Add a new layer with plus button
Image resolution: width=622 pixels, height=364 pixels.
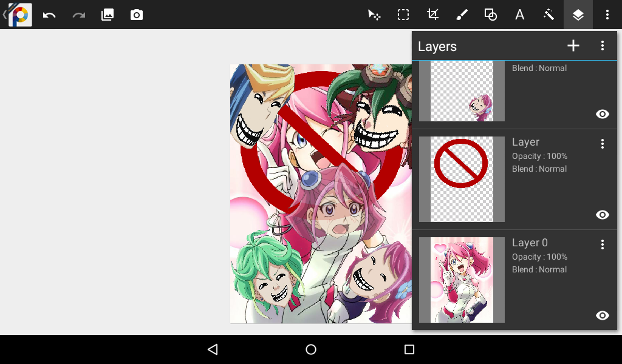(x=573, y=45)
